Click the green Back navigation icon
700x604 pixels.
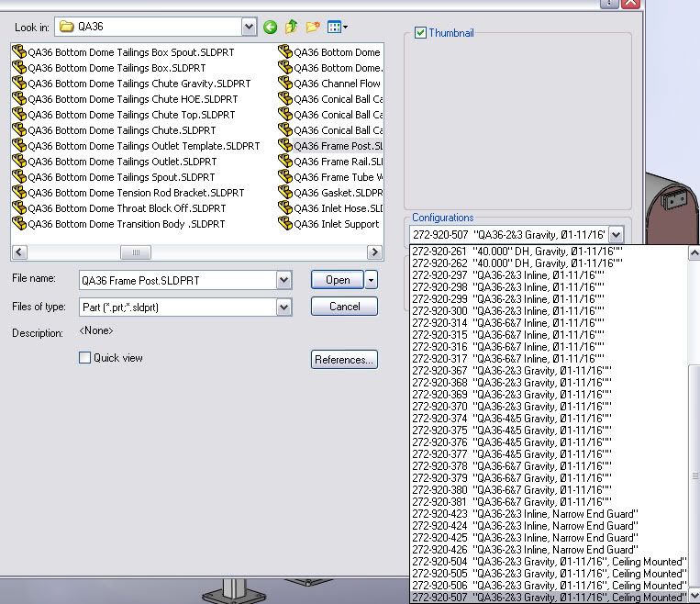[270, 28]
